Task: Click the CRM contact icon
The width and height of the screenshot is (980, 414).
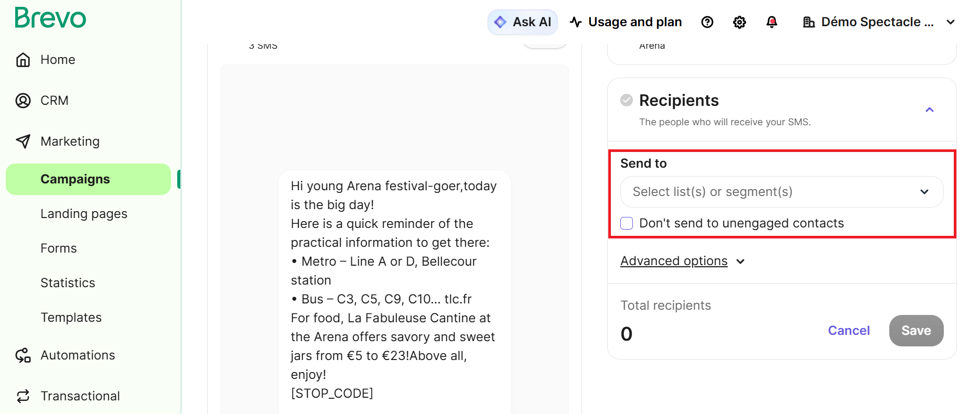Action: click(x=23, y=101)
